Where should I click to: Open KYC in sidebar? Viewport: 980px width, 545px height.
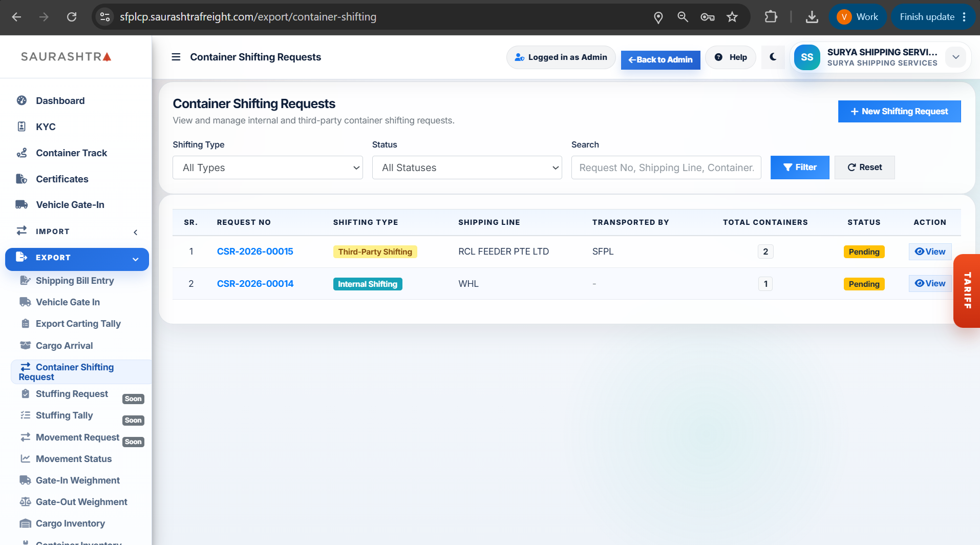coord(46,127)
